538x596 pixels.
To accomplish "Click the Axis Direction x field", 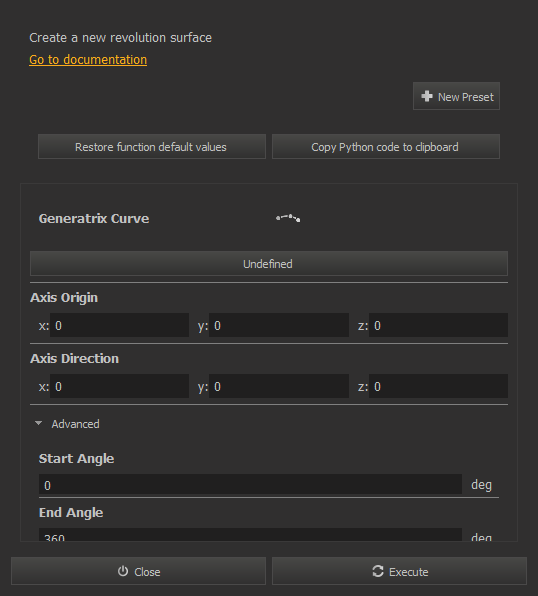I will (119, 386).
